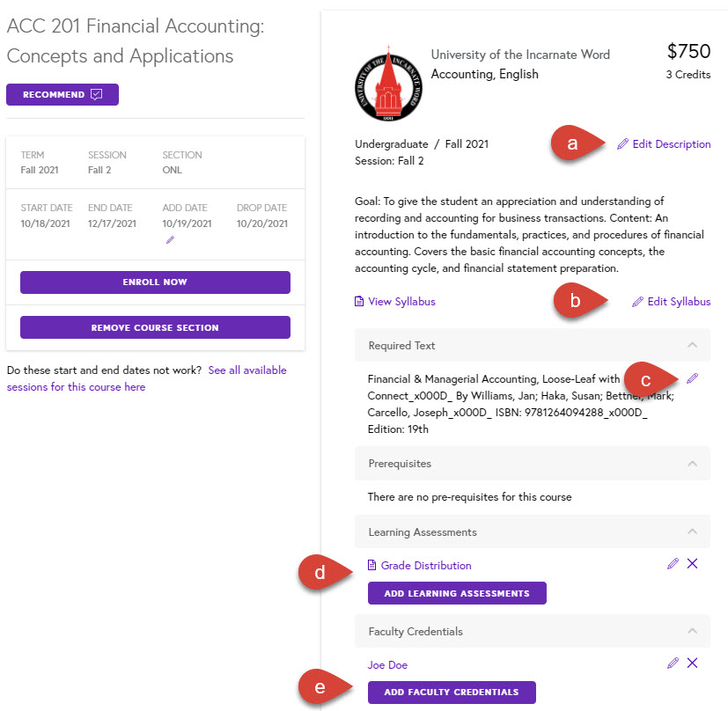Viewport: 728px width, 711px height.
Task: Click Add Faculty Credentials button
Action: click(x=452, y=692)
